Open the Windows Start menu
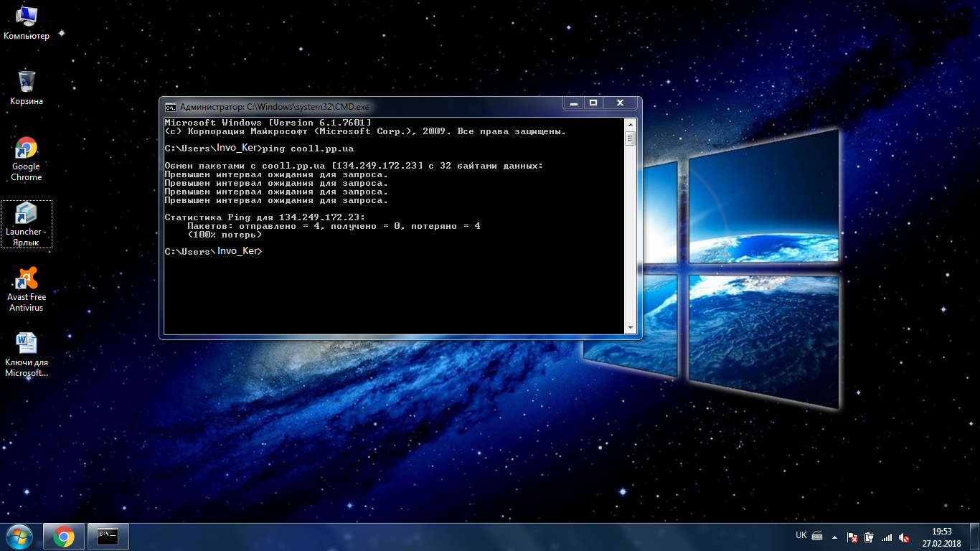Viewport: 980px width, 551px height. 19,537
